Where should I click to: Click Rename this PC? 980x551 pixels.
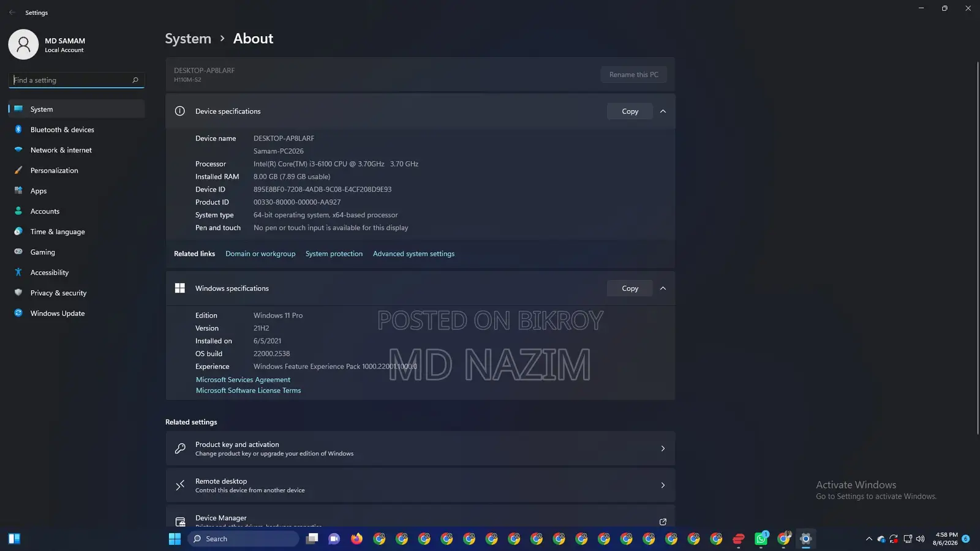(634, 75)
